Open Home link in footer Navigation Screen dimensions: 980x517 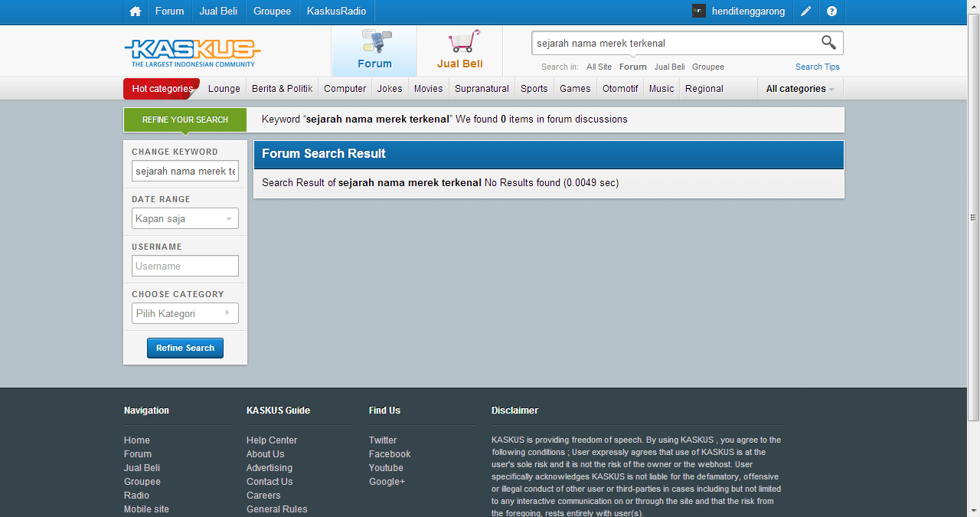[x=137, y=440]
